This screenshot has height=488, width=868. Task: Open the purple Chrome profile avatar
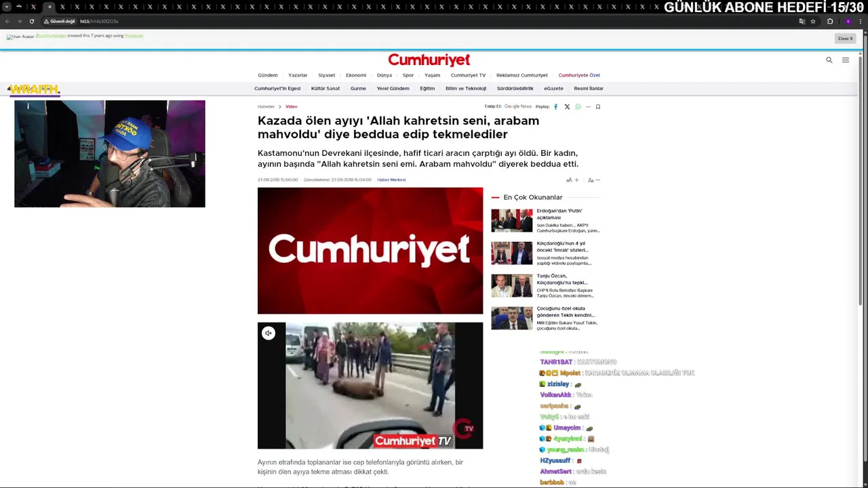point(848,21)
